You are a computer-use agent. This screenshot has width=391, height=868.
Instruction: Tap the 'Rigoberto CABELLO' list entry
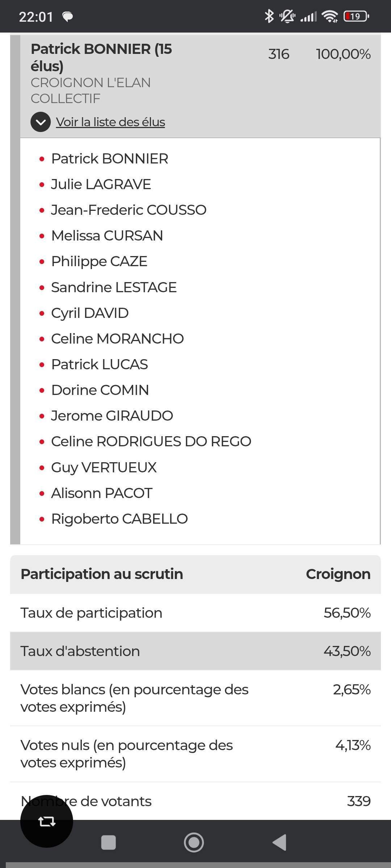tap(119, 519)
